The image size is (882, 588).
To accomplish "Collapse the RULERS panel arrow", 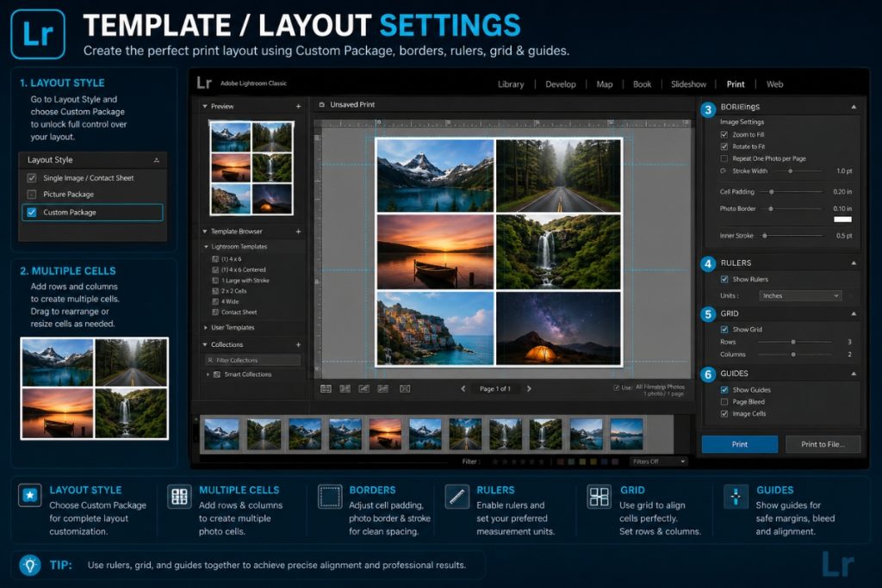I will click(854, 263).
